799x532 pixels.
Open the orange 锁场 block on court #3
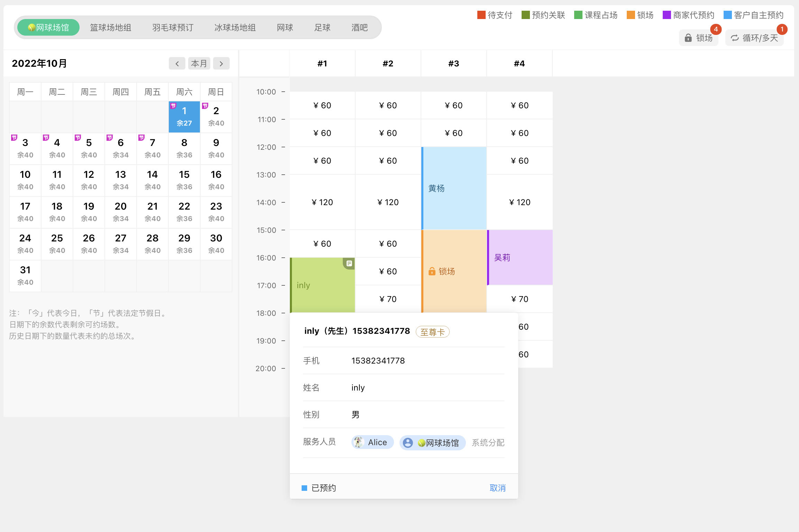[454, 272]
